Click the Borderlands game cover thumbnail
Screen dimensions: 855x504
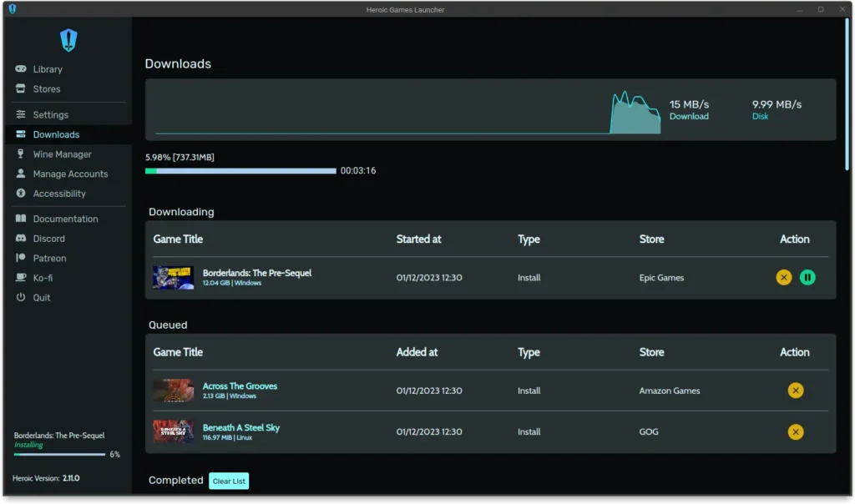point(173,278)
